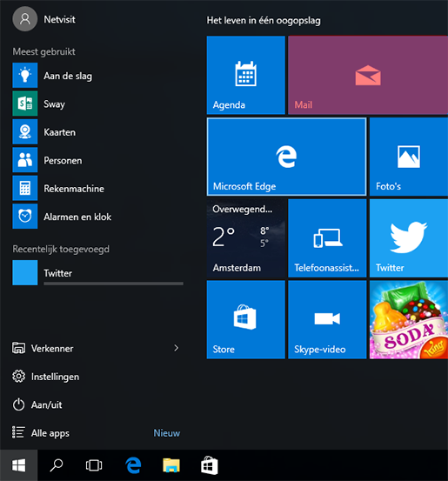Click the Instellingen gear icon

click(19, 377)
